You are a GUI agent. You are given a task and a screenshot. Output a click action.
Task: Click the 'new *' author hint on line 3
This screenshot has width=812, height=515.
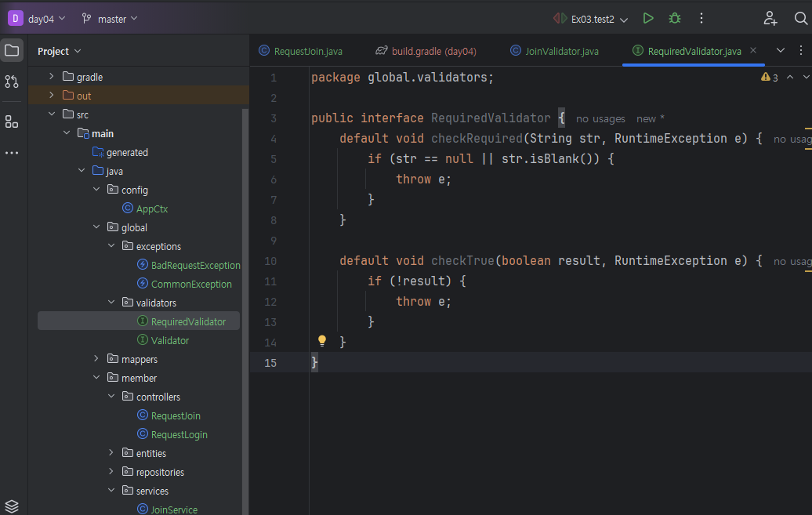point(650,118)
